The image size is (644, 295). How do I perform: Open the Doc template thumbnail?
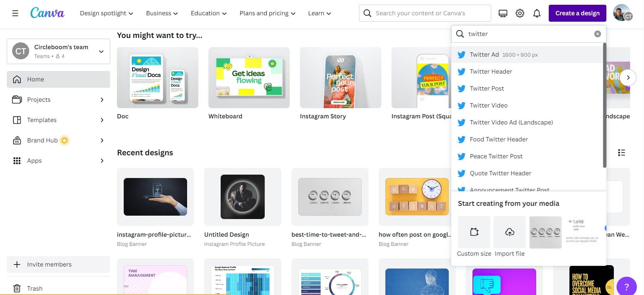158,78
